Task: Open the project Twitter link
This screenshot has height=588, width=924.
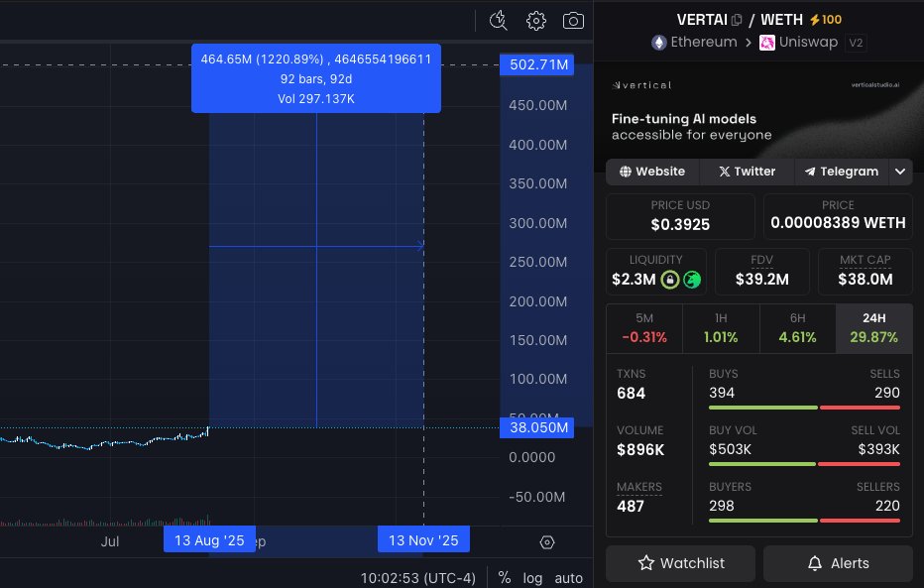Action: (x=748, y=172)
